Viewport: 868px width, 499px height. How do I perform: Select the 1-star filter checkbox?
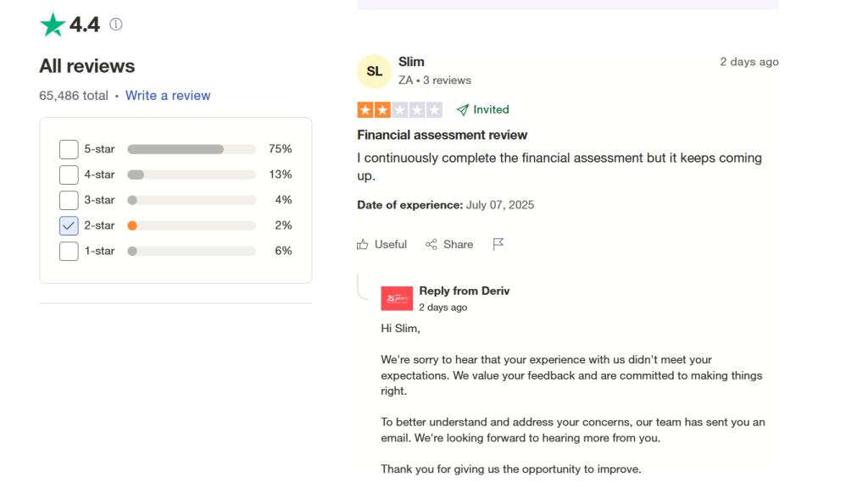tap(69, 251)
